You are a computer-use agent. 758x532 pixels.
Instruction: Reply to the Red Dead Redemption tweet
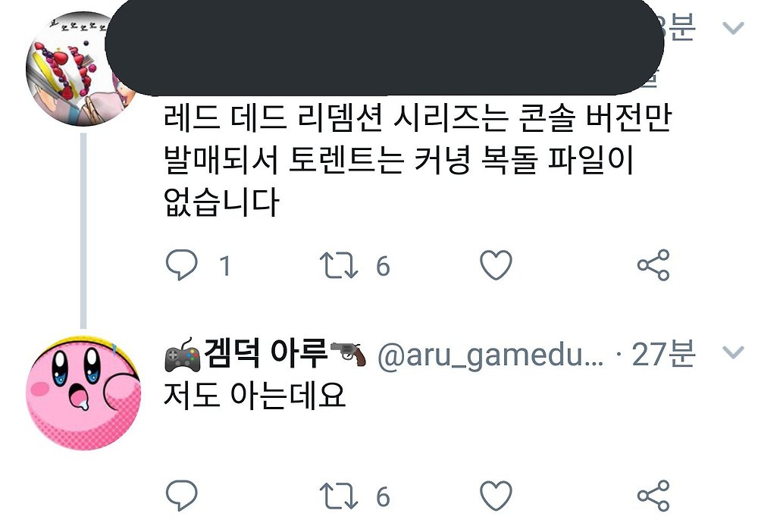point(181,264)
